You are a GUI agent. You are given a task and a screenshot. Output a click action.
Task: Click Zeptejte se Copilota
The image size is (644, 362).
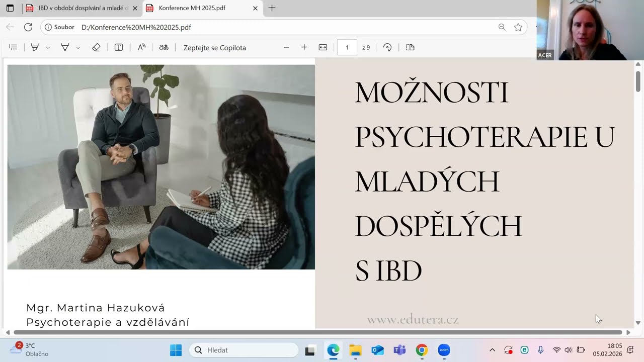215,48
